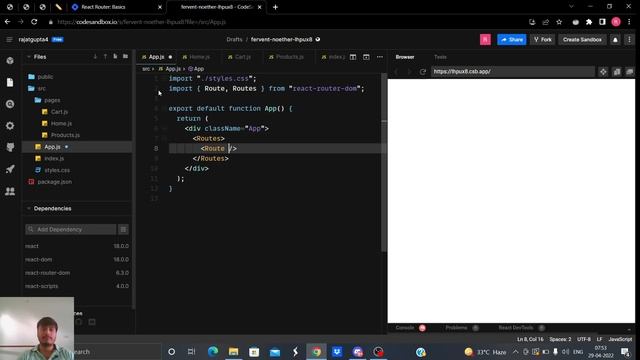640x360 pixels.
Task: Open the notifications bell icon
Action: (x=615, y=40)
